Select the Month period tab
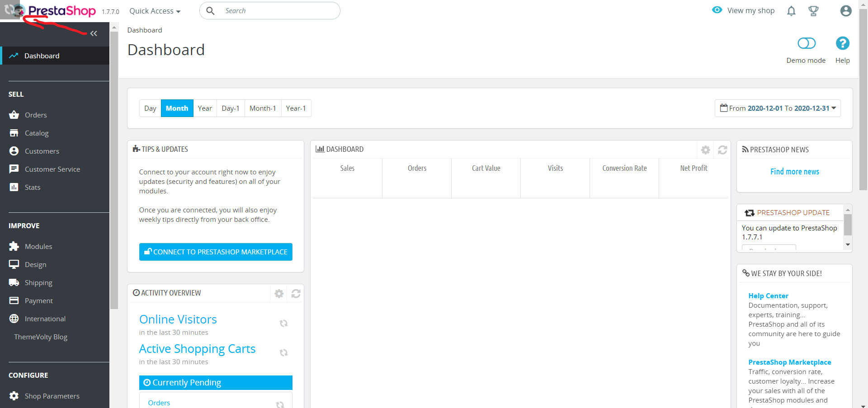868x408 pixels. pyautogui.click(x=177, y=108)
